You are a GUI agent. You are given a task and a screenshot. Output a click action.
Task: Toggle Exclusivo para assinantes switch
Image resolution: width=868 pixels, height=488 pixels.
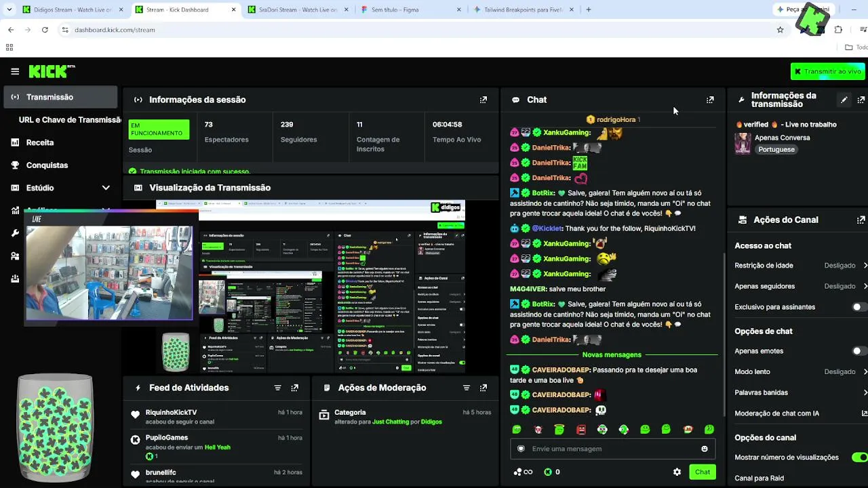(x=859, y=307)
